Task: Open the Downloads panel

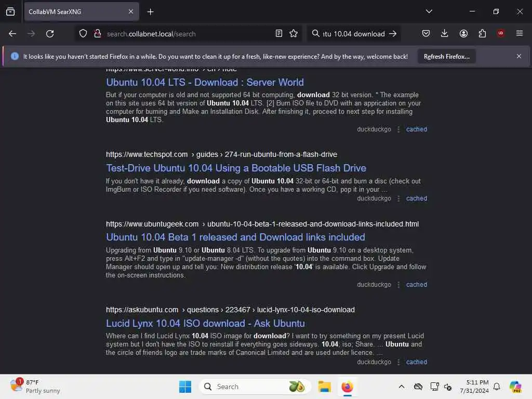Action: tap(445, 33)
